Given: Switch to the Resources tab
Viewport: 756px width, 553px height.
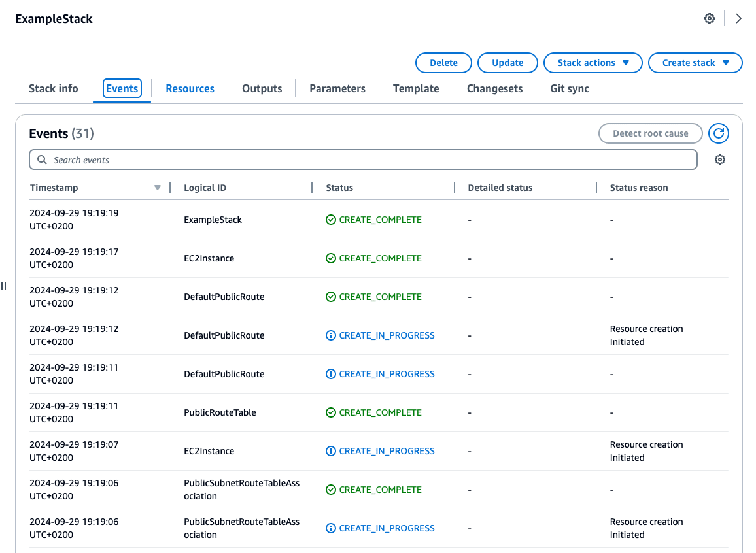Looking at the screenshot, I should click(x=190, y=88).
